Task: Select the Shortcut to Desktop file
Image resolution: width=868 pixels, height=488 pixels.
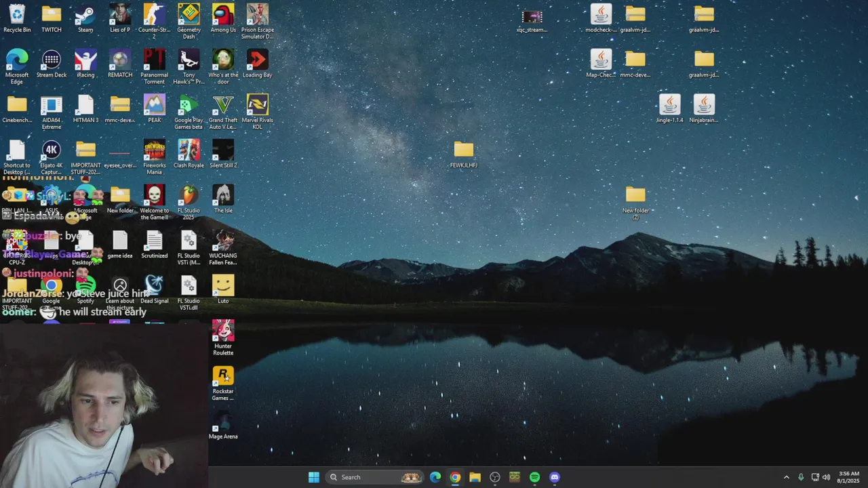Action: (17, 157)
